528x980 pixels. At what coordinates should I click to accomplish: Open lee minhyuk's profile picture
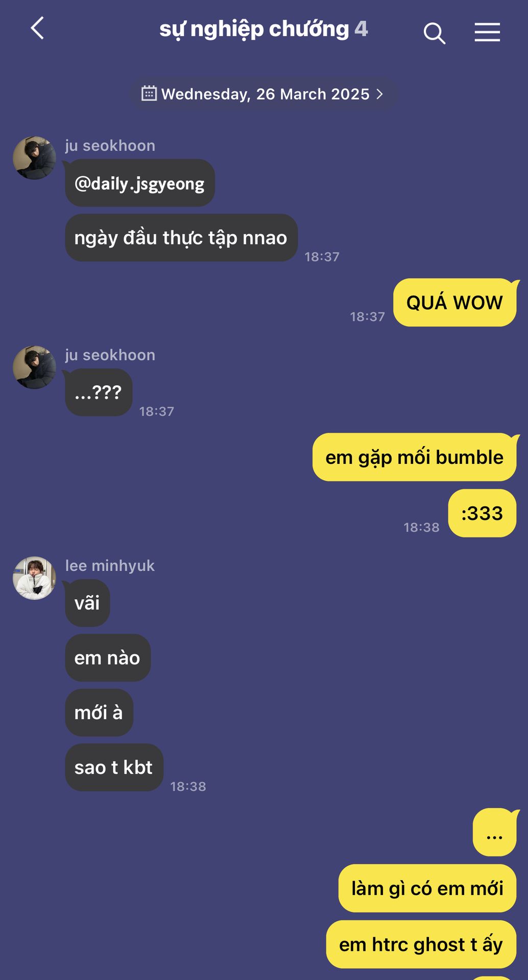(x=34, y=578)
